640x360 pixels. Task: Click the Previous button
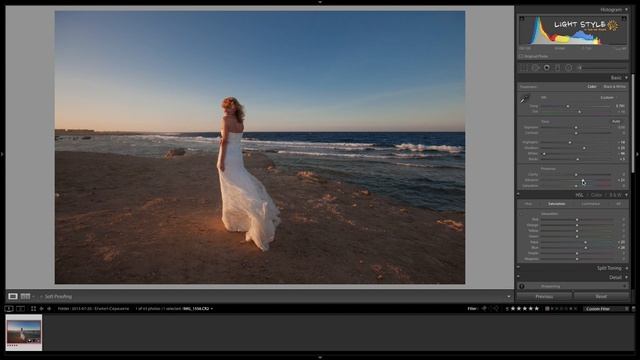(x=544, y=296)
